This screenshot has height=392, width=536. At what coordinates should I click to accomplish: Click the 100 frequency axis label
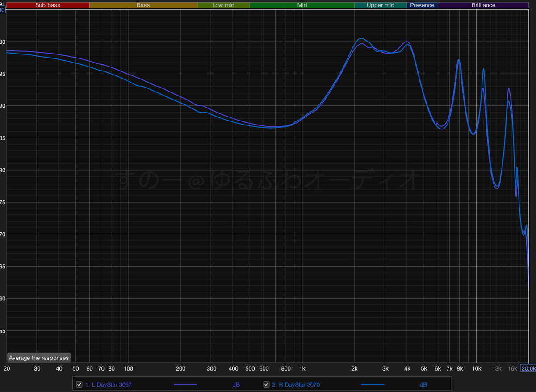point(128,369)
